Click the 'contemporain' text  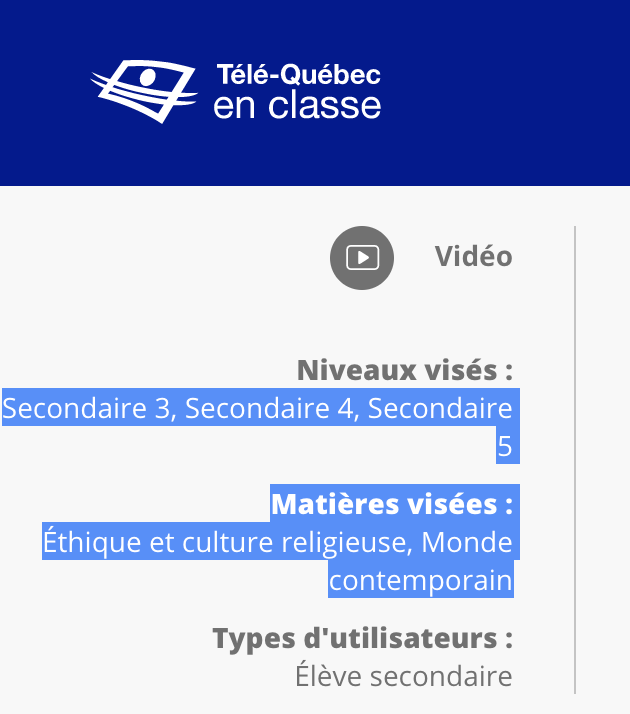tap(421, 581)
